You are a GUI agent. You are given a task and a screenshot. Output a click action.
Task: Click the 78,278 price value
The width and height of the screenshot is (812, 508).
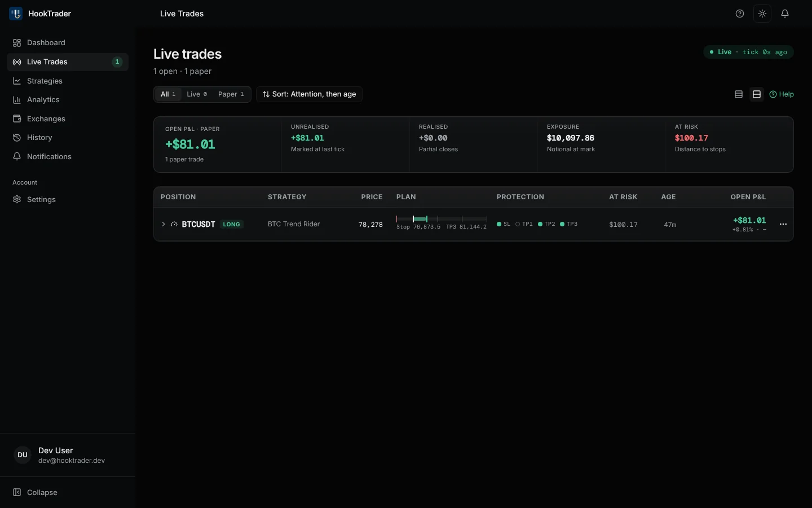point(370,225)
